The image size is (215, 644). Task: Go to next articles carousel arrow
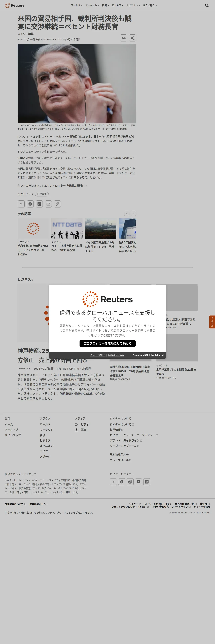(133, 213)
